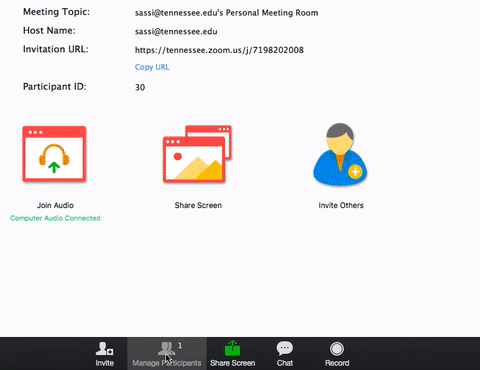Viewport: 480px width, 370px height.
Task: Click the Personal Meeting Room topic text
Action: (x=226, y=13)
